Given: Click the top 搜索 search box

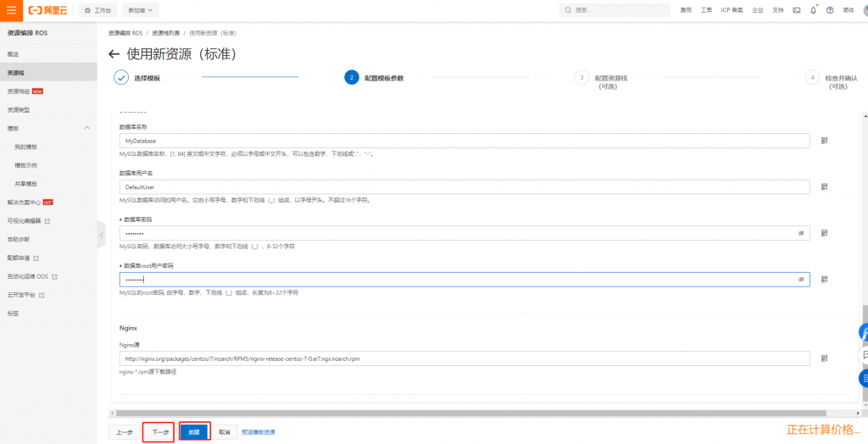Looking at the screenshot, I should [x=615, y=10].
